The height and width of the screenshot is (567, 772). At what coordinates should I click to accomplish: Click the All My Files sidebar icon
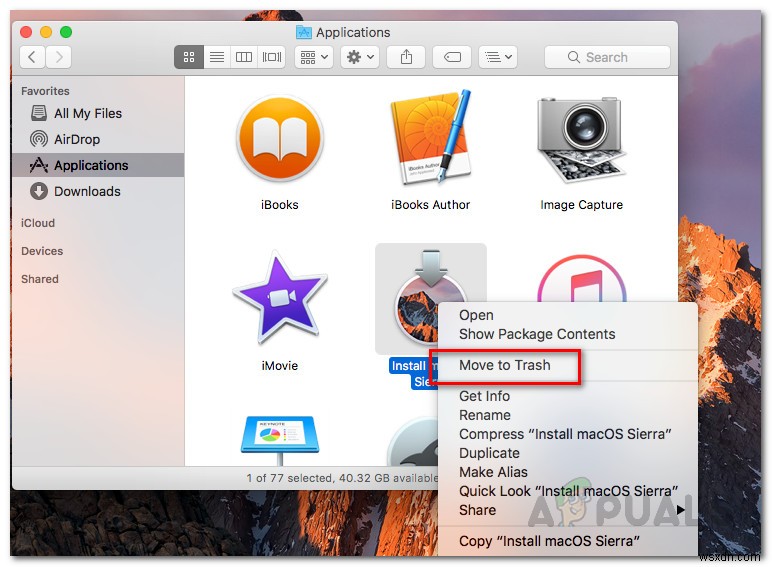pyautogui.click(x=39, y=113)
